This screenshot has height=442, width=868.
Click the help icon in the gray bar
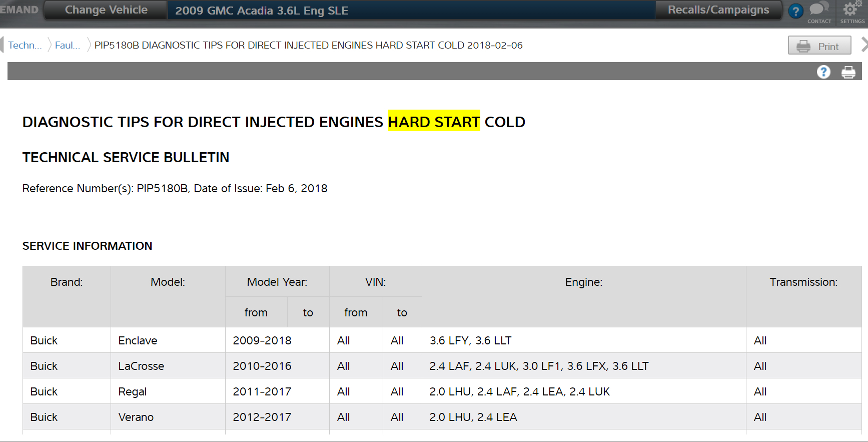click(823, 72)
